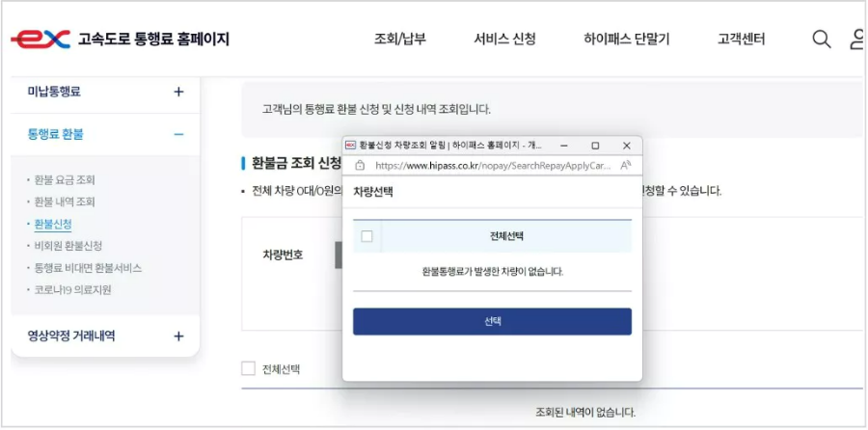This screenshot has width=868, height=430.
Task: Open the 서비스 신청 menu
Action: [x=504, y=40]
